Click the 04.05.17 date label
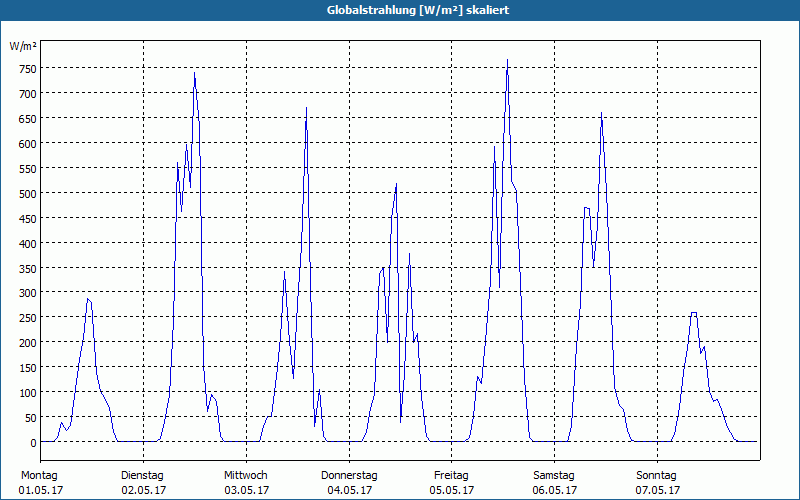The height and width of the screenshot is (500, 800). (x=349, y=490)
